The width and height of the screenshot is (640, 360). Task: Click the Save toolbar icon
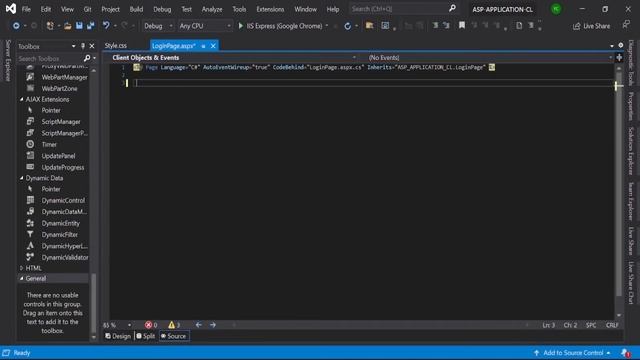tap(79, 26)
